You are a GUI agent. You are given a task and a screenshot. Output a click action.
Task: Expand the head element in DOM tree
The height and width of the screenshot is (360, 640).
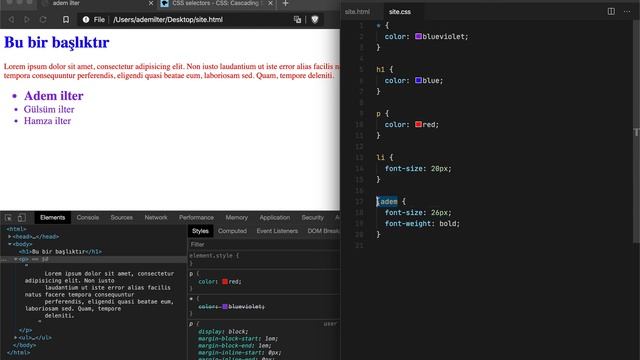[10, 237]
